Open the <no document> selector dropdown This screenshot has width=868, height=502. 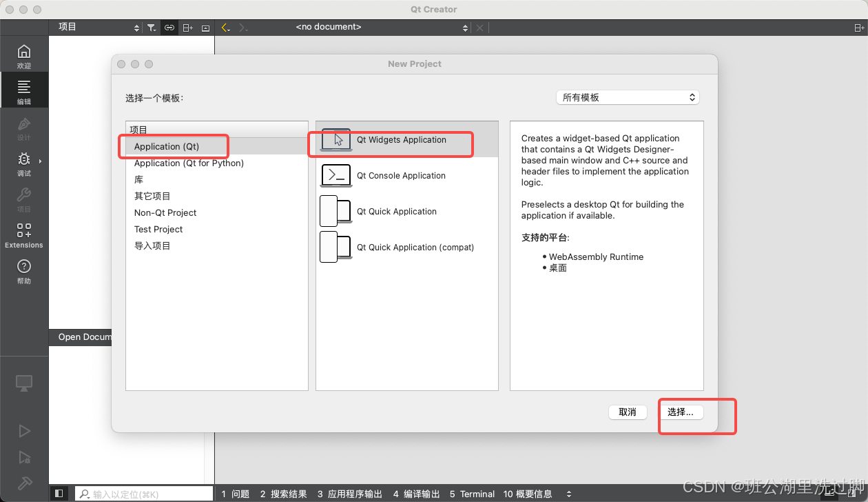point(382,28)
